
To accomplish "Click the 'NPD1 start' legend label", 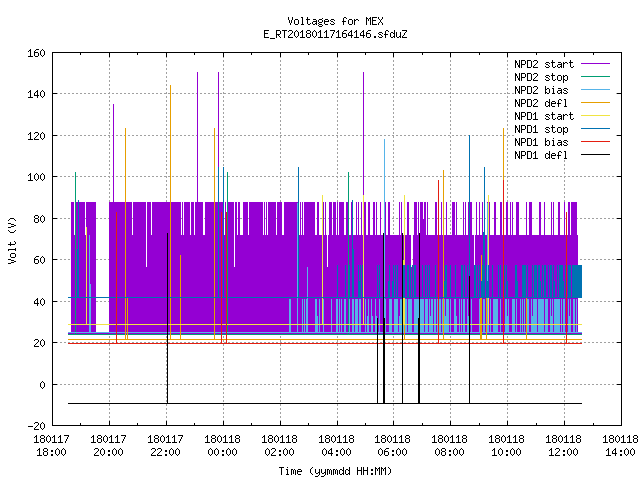I will pyautogui.click(x=544, y=116).
